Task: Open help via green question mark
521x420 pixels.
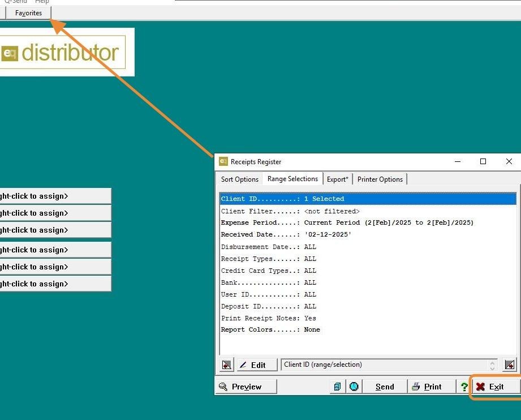Action: click(464, 387)
